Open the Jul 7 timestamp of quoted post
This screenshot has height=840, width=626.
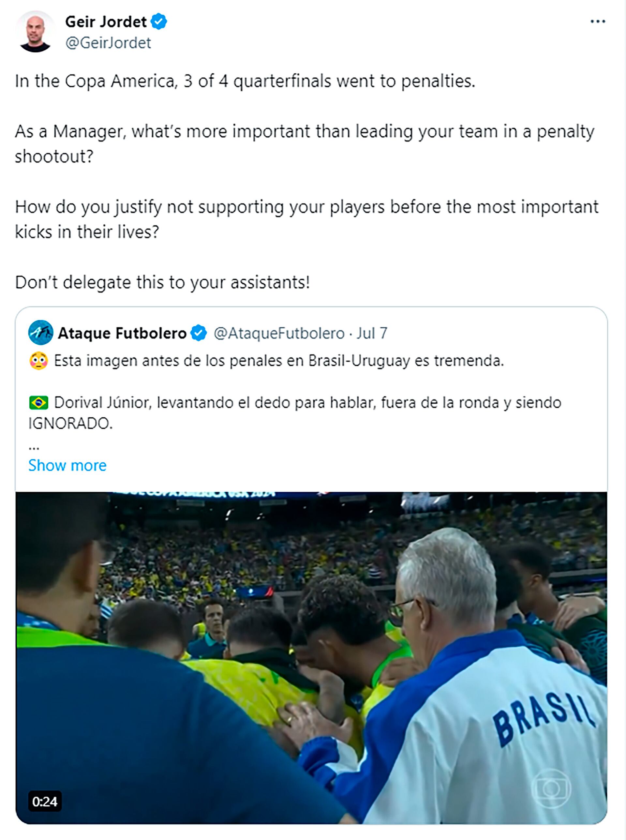(372, 333)
